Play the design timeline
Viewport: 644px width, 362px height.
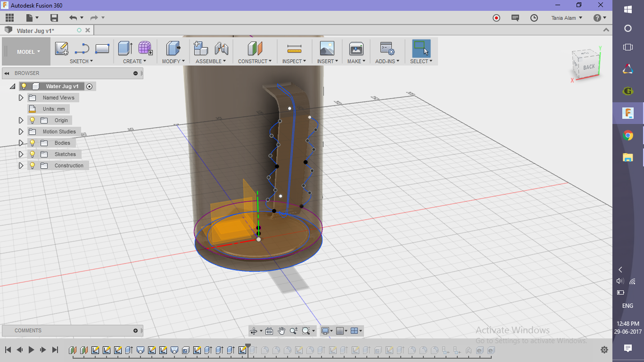tap(31, 350)
